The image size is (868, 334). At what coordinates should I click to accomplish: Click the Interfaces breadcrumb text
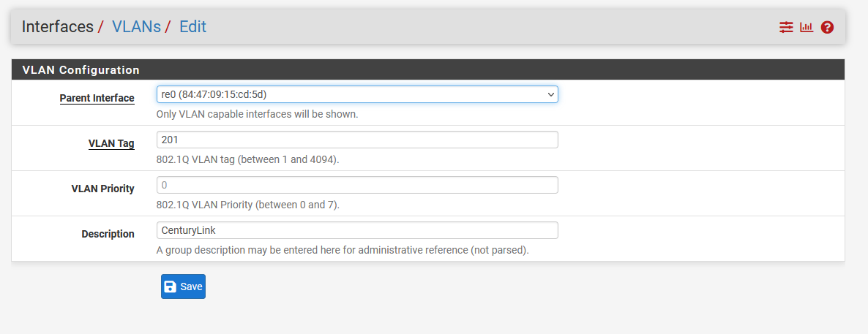click(58, 26)
